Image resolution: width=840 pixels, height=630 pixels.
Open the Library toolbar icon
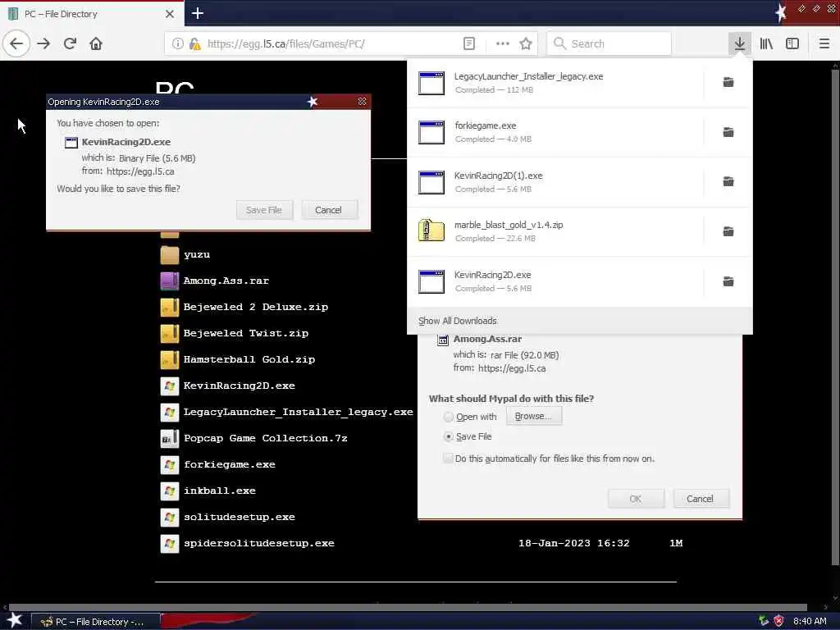pyautogui.click(x=766, y=44)
